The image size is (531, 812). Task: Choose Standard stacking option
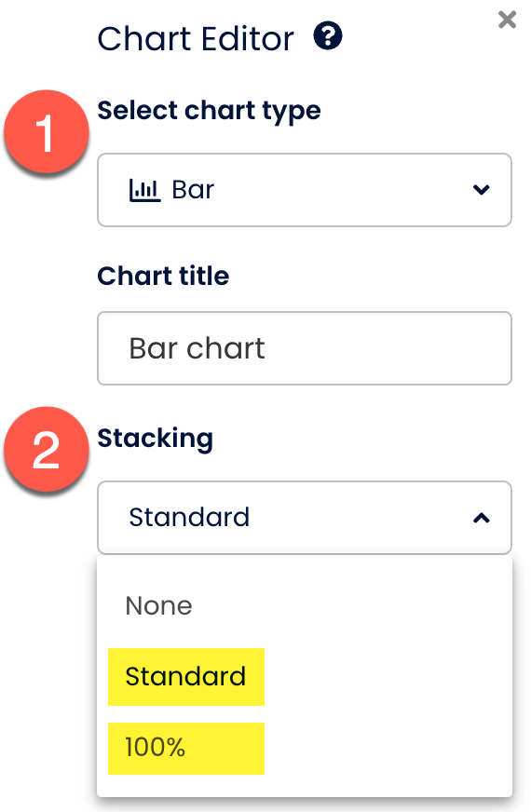pyautogui.click(x=185, y=676)
